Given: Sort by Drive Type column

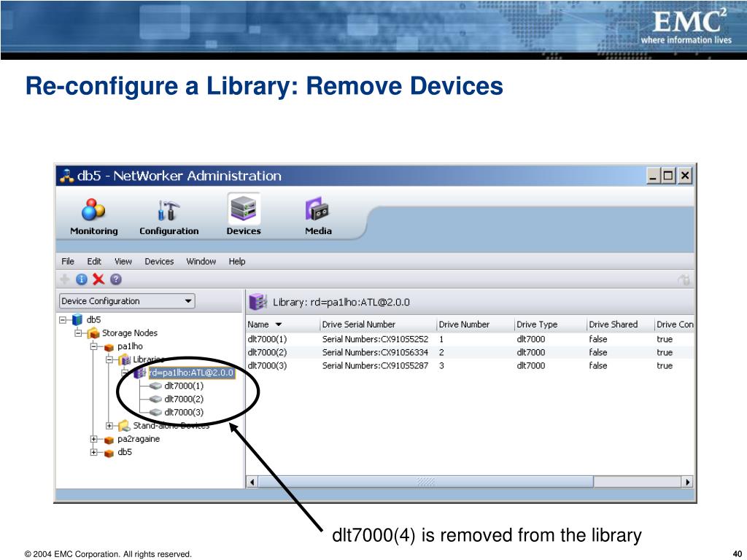Looking at the screenshot, I should (550, 324).
